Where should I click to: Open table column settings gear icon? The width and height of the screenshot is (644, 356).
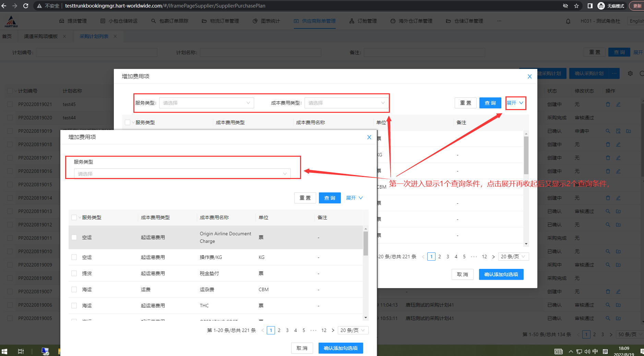pos(630,73)
